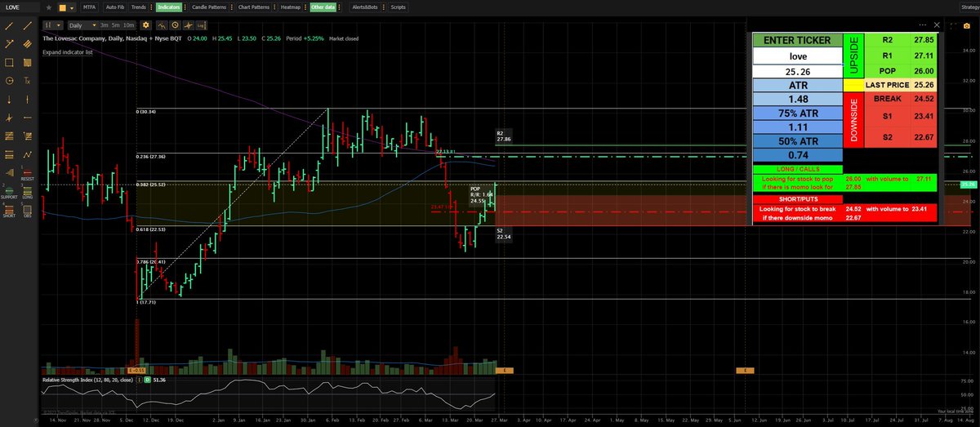Open Trends three-dot options menu
Screen dimensions: 980x427
coord(151,7)
